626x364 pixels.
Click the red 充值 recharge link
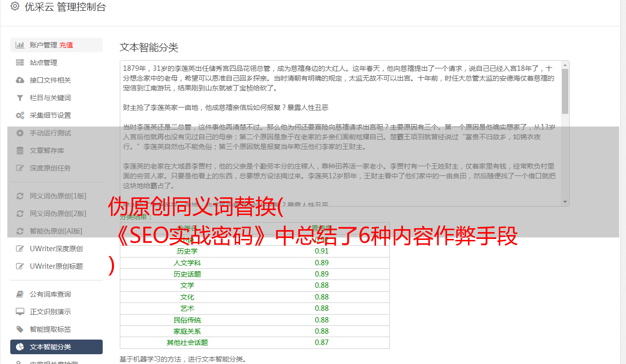pyautogui.click(x=66, y=45)
